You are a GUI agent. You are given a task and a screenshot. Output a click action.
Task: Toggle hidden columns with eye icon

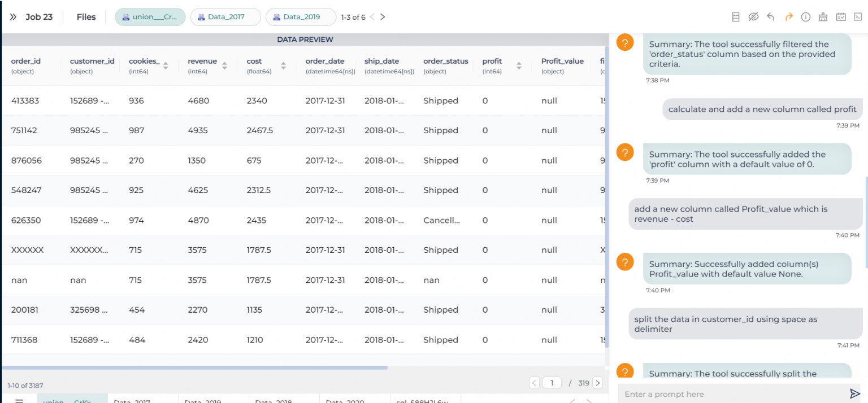pos(753,17)
